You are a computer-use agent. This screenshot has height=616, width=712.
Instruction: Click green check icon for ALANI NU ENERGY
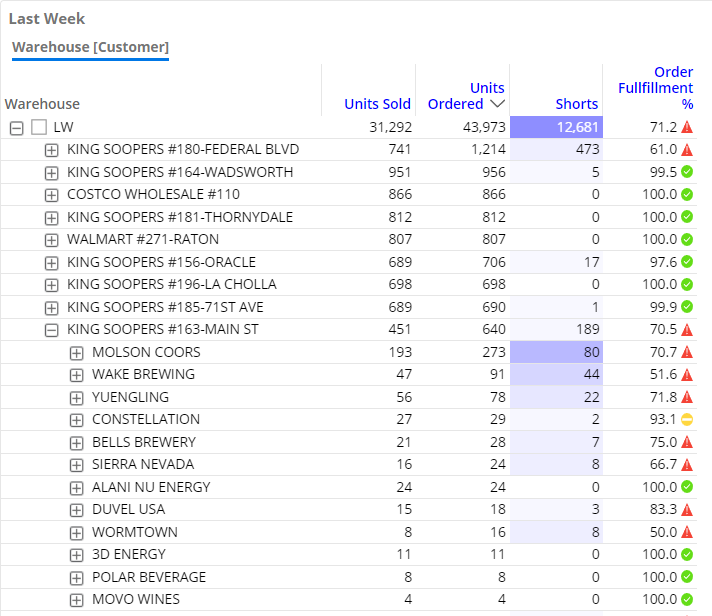pos(687,487)
